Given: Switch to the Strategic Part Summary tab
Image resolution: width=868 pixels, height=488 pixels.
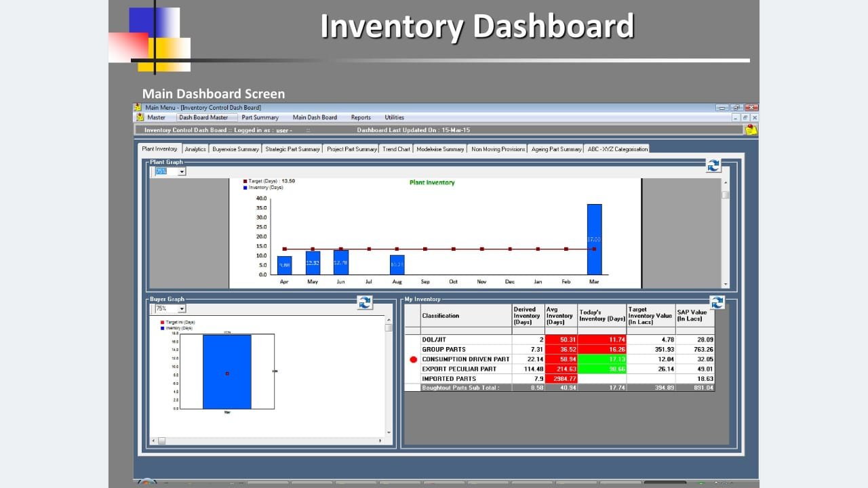Looking at the screenshot, I should (x=292, y=149).
